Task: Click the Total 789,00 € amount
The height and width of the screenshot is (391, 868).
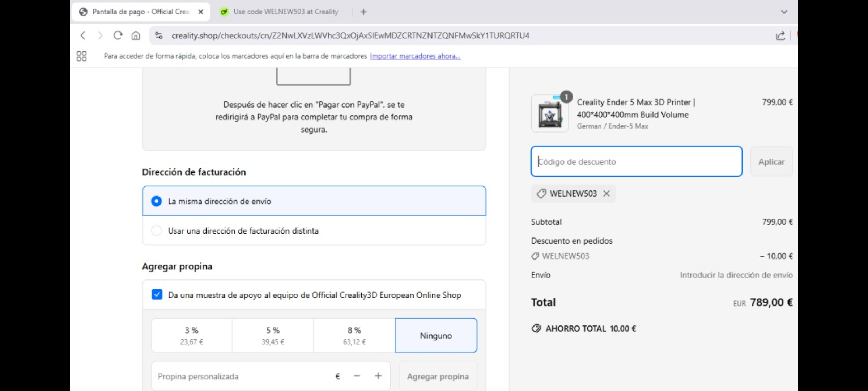Action: tap(771, 302)
